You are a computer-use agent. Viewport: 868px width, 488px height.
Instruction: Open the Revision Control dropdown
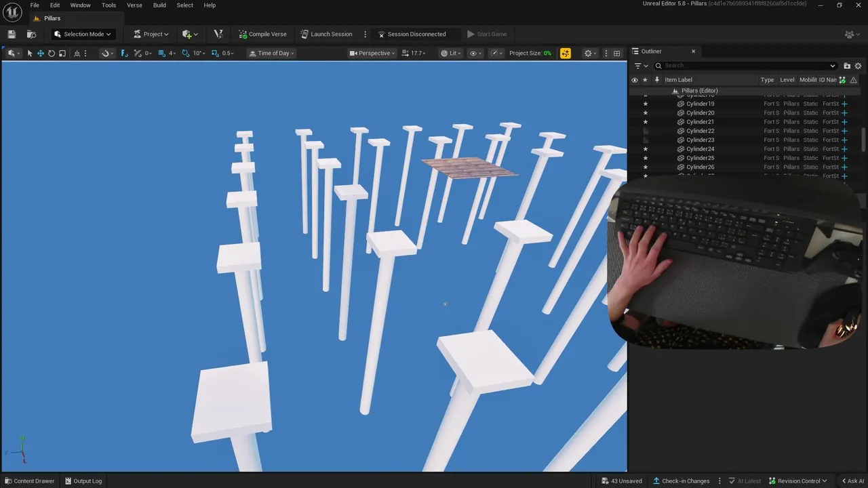(797, 481)
